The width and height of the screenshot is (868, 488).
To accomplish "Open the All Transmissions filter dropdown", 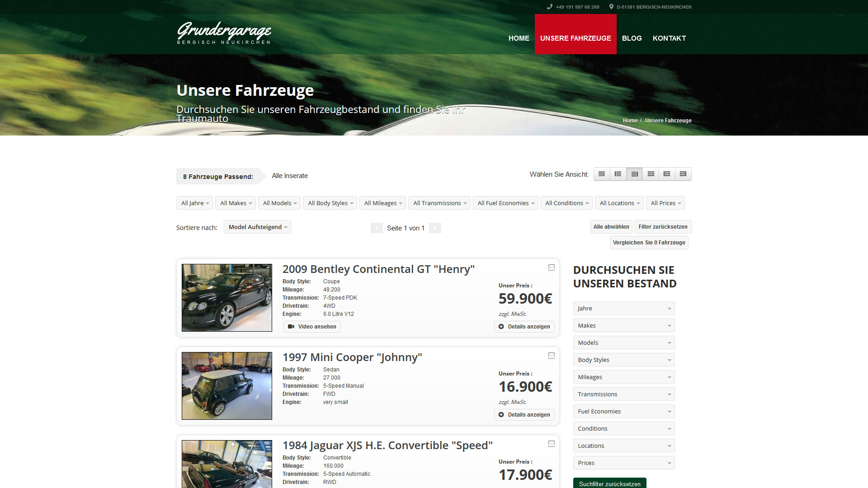I will (439, 203).
